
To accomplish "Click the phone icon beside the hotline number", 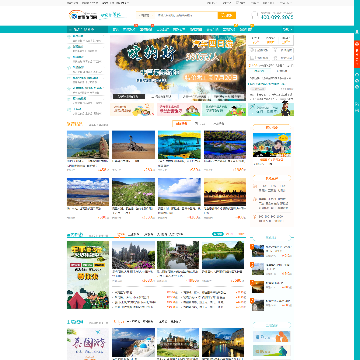I will tap(255, 15).
